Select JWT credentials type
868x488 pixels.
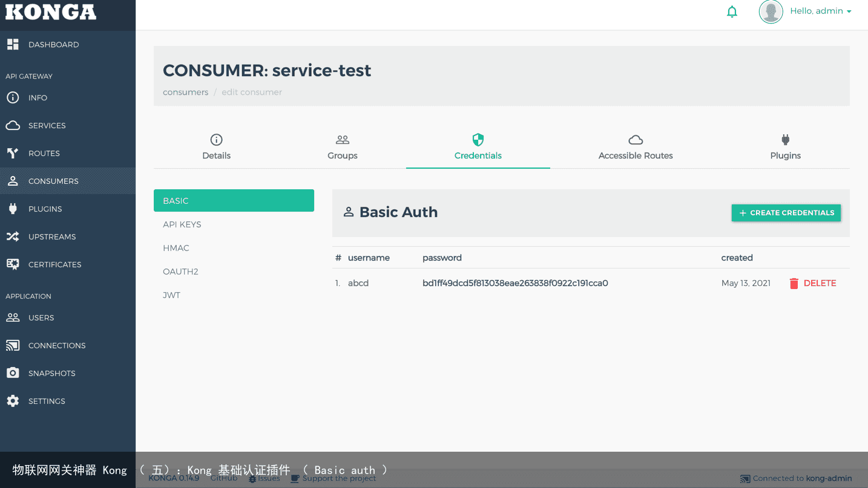[234, 295]
